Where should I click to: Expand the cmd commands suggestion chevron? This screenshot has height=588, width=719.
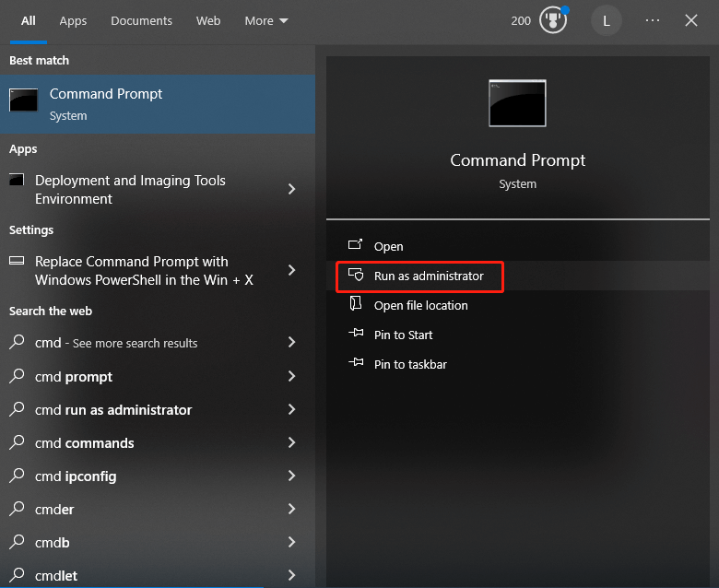[291, 442]
